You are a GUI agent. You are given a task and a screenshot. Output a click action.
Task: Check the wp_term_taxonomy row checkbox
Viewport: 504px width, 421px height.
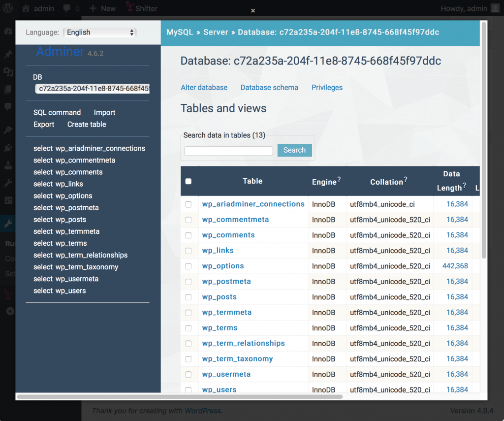(x=189, y=359)
